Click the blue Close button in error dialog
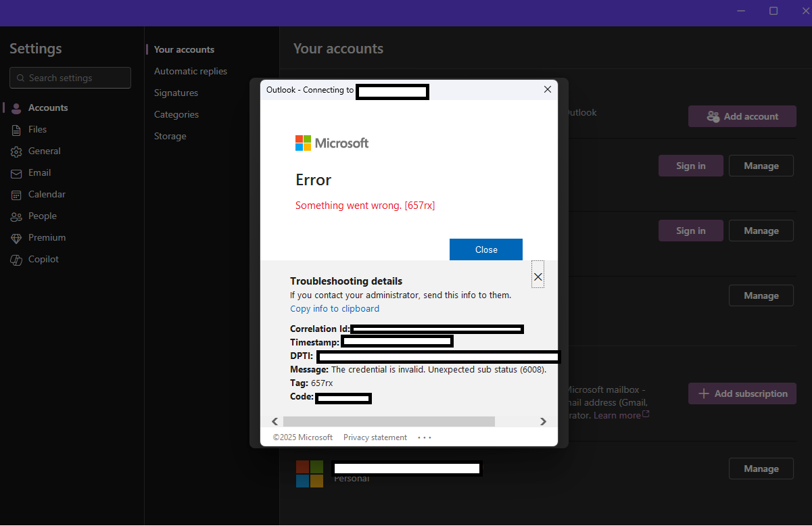This screenshot has width=812, height=526. (485, 249)
